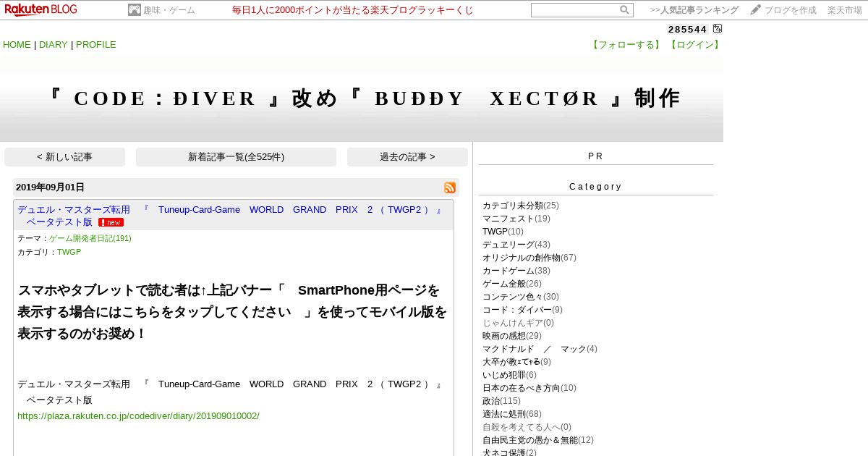868x456 pixels.
Task: Click the access counter number 285544
Action: tap(688, 29)
